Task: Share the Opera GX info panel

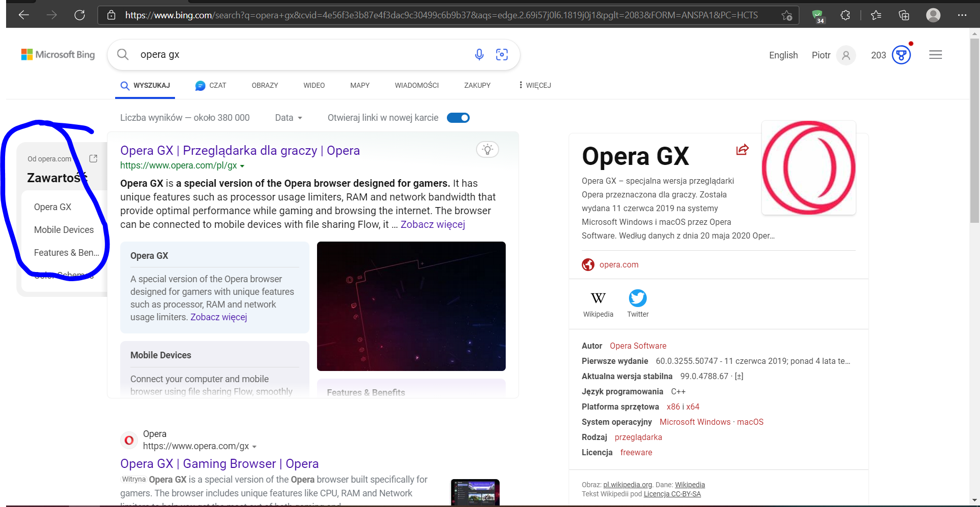Action: [742, 150]
